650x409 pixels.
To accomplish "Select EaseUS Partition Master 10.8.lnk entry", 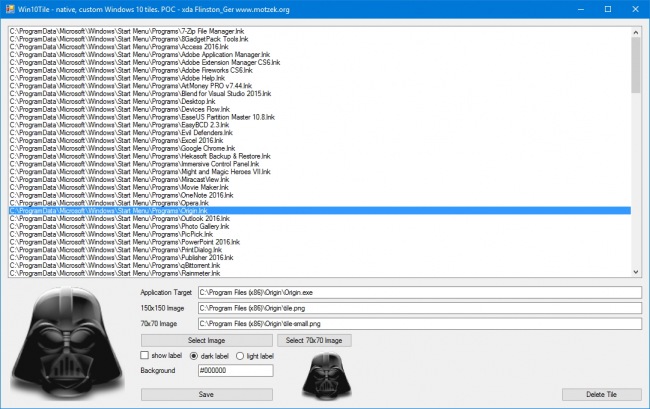I will pyautogui.click(x=320, y=117).
